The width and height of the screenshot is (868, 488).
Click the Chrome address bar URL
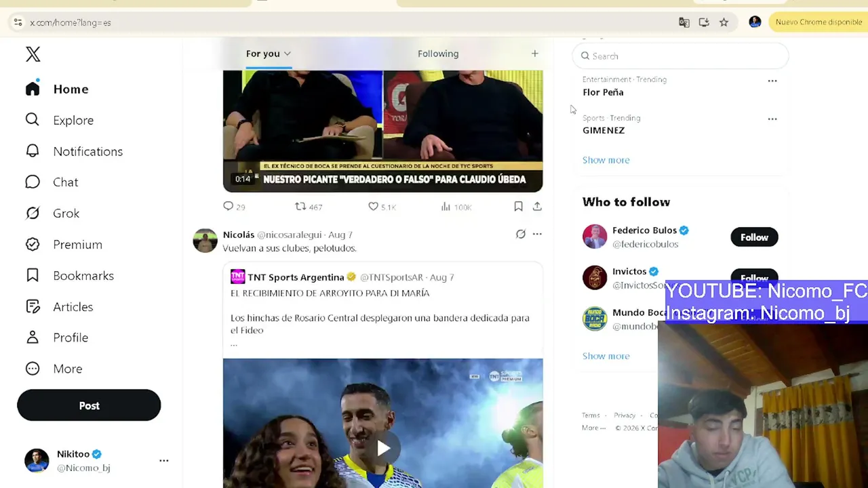point(71,22)
